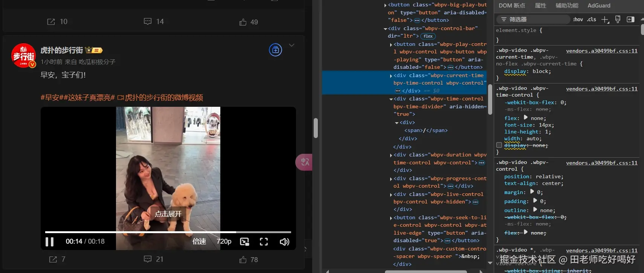Viewport: 644px width, 273px height.
Task: Click the blue follow-plus icon on post
Action: pos(275,50)
